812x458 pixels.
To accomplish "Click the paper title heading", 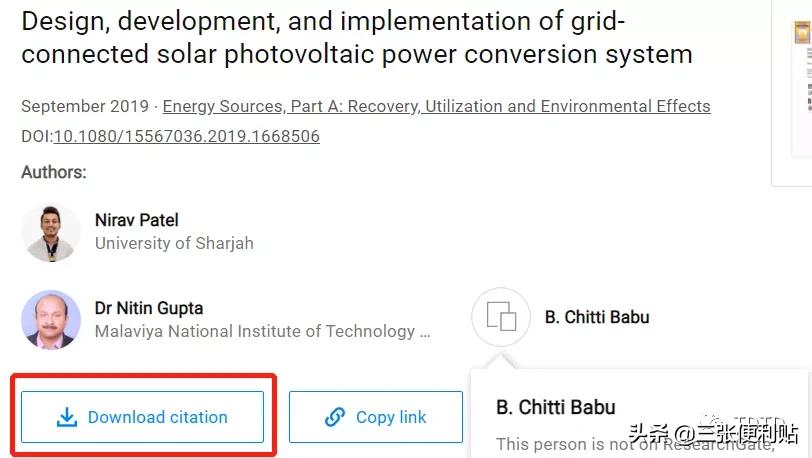I will (x=356, y=36).
